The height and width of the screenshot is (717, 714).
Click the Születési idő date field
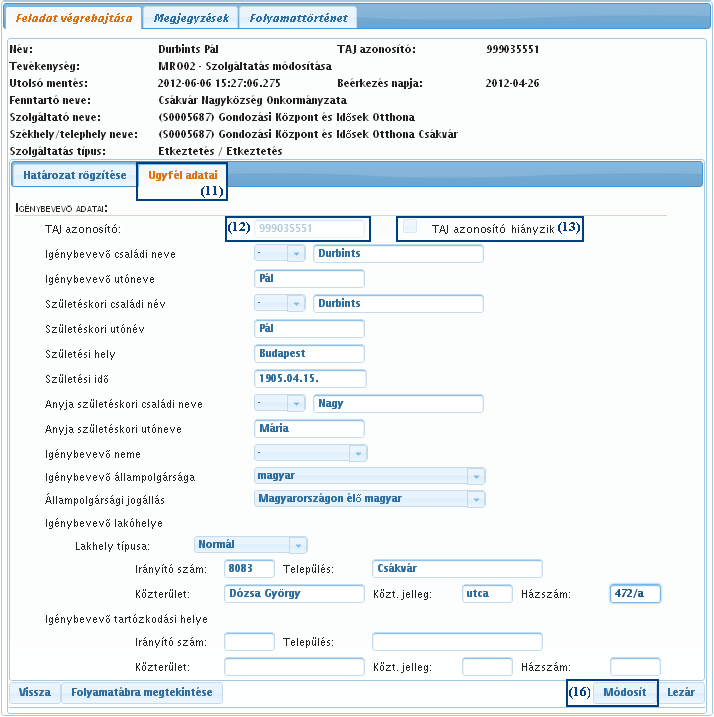pyautogui.click(x=310, y=379)
